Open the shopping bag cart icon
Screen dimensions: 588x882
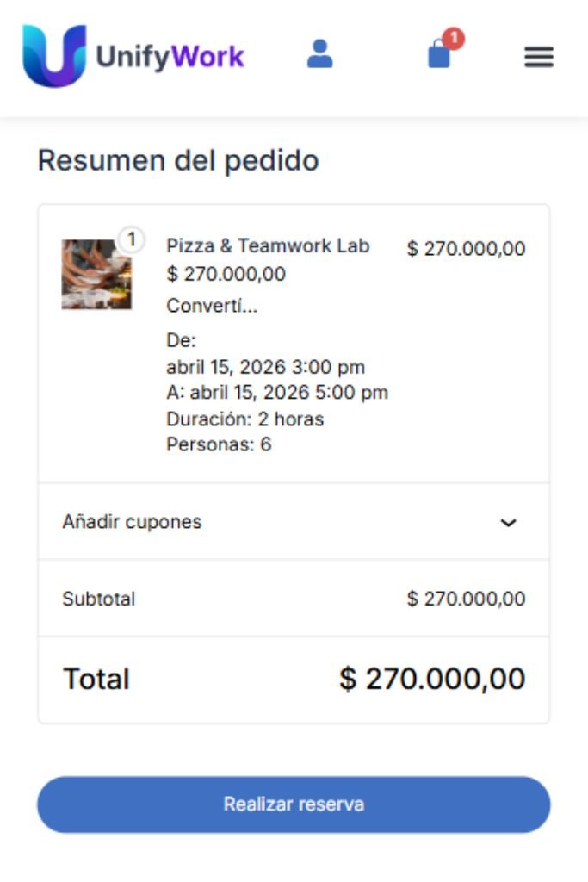pyautogui.click(x=439, y=56)
